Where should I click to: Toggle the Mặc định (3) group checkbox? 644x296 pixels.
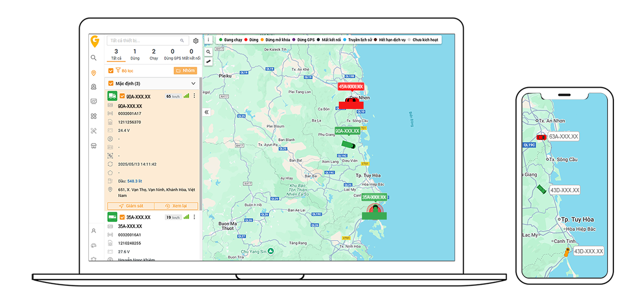pyautogui.click(x=110, y=83)
